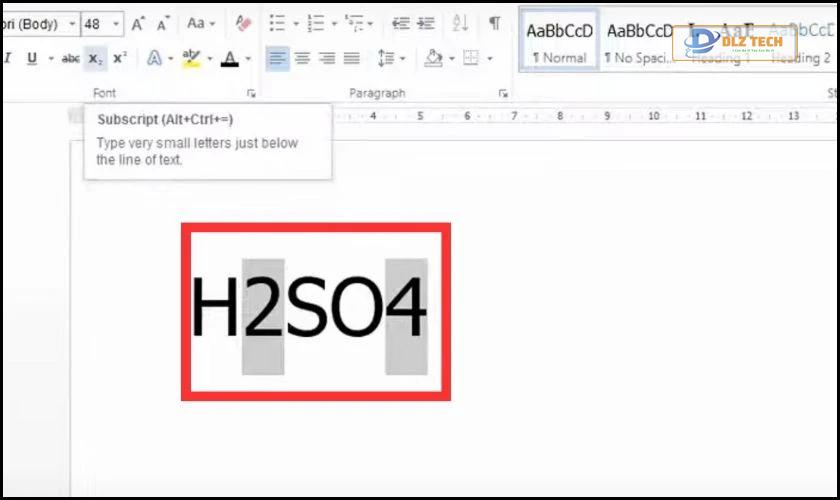840x500 pixels.
Task: Click Clear All Formatting eraser icon
Action: click(x=243, y=24)
